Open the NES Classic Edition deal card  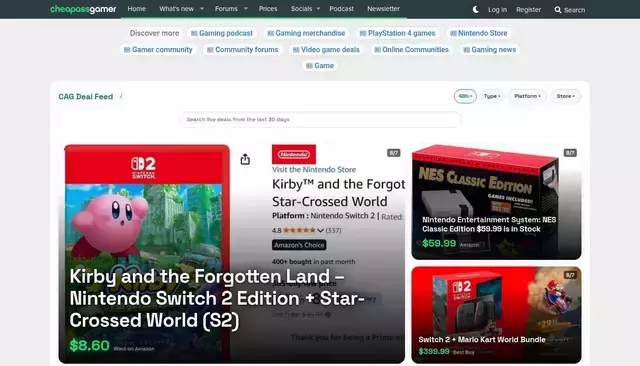pyautogui.click(x=496, y=202)
